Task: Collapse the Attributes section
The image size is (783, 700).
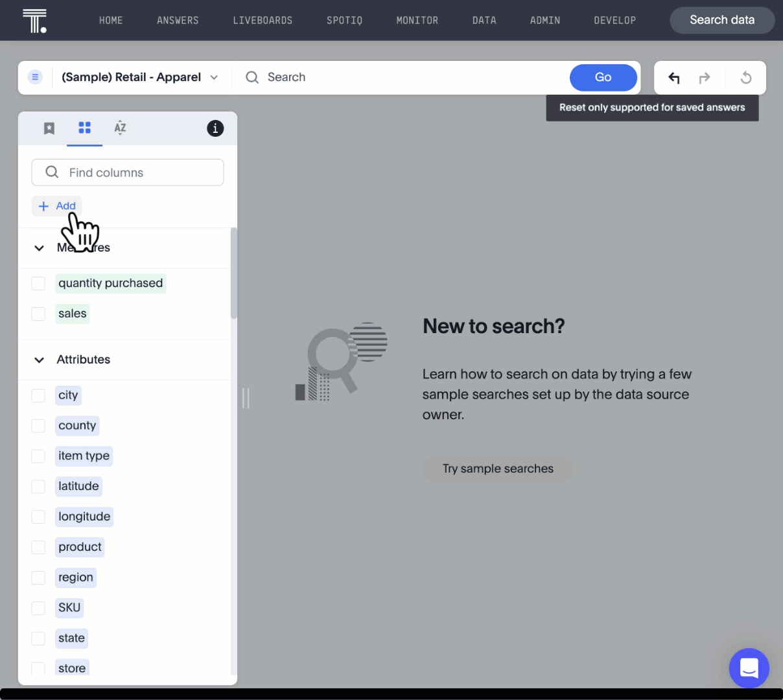Action: point(40,360)
